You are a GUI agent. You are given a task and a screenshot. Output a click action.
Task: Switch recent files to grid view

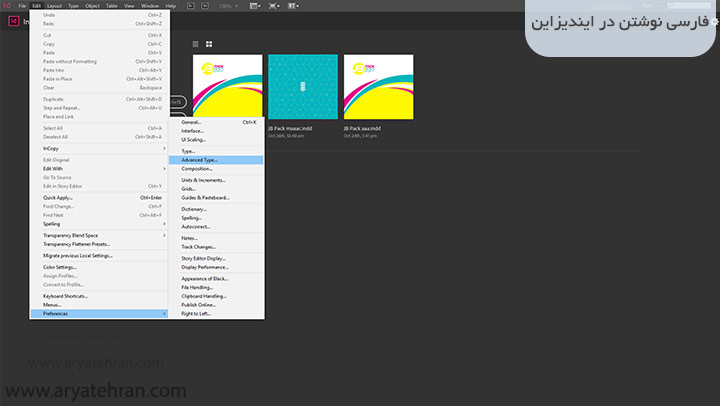pos(208,44)
